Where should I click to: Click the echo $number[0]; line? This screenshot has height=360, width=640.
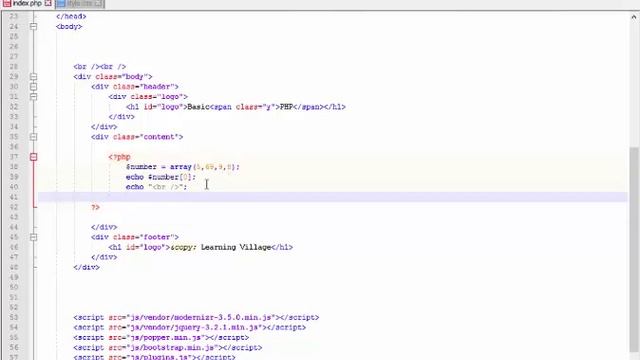pos(161,177)
